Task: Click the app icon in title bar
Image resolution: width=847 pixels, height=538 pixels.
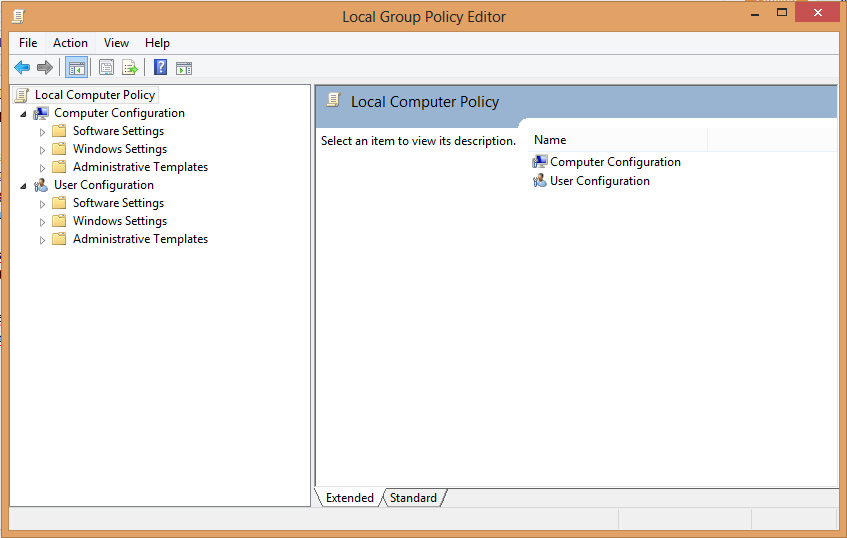Action: (18, 16)
